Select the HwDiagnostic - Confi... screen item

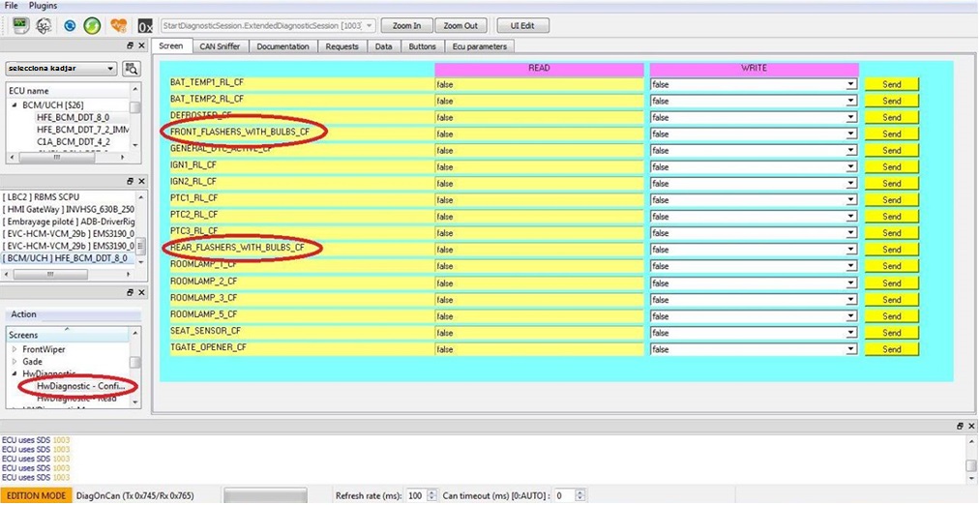80,386
